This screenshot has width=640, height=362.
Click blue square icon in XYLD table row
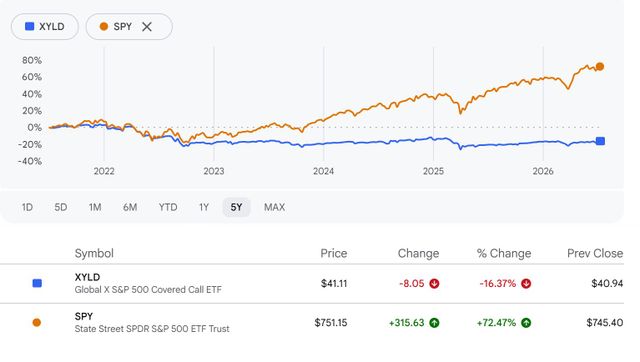click(37, 283)
